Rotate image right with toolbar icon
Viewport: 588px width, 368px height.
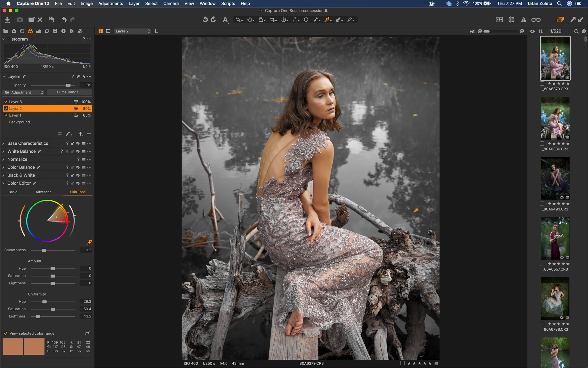click(x=213, y=20)
